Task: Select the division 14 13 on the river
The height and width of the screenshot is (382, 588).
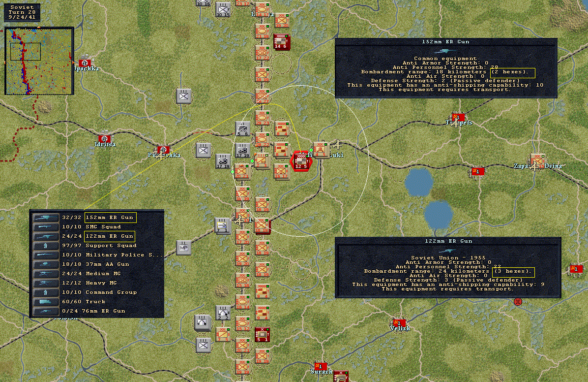Action: tap(262, 10)
